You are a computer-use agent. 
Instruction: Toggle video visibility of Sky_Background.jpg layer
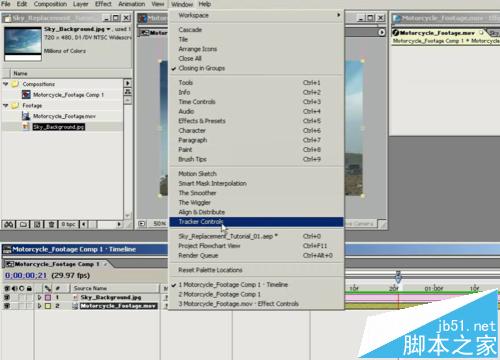[7, 297]
